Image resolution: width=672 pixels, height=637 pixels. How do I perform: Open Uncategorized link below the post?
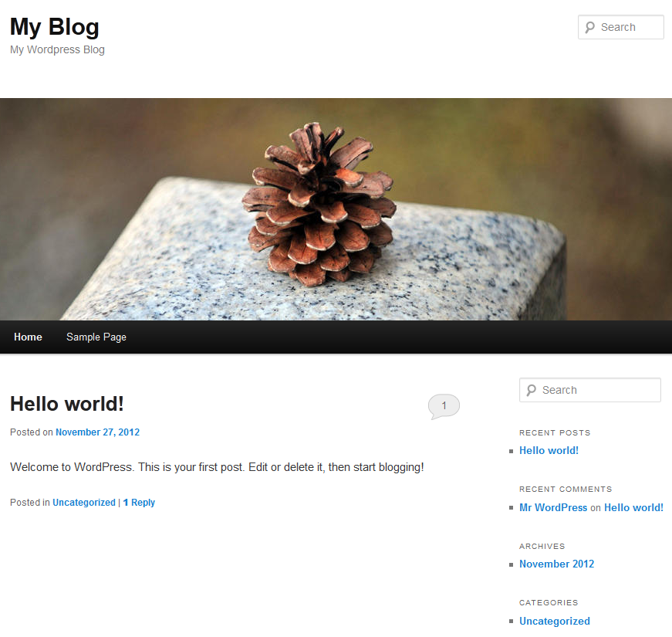(84, 503)
